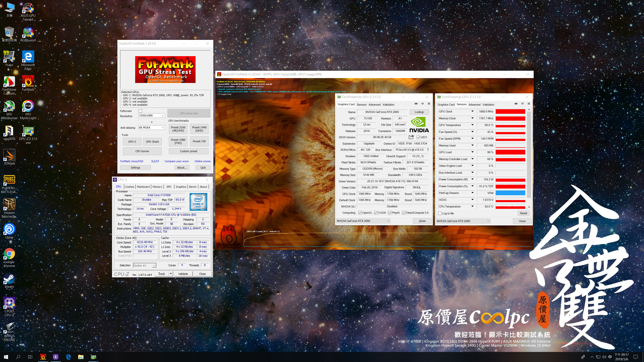644x362 pixels.
Task: Open CPU-Z Tools dropdown arrow
Action: tap(171, 274)
